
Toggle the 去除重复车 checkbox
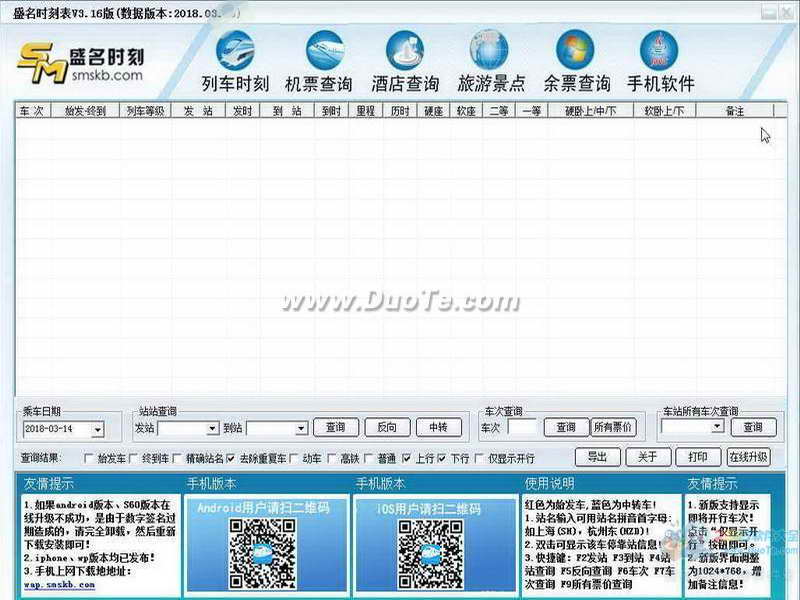tap(231, 459)
